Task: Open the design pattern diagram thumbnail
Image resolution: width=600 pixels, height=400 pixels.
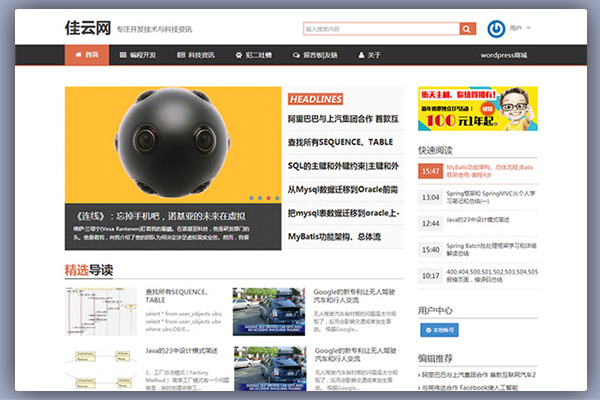Action: pyautogui.click(x=101, y=368)
